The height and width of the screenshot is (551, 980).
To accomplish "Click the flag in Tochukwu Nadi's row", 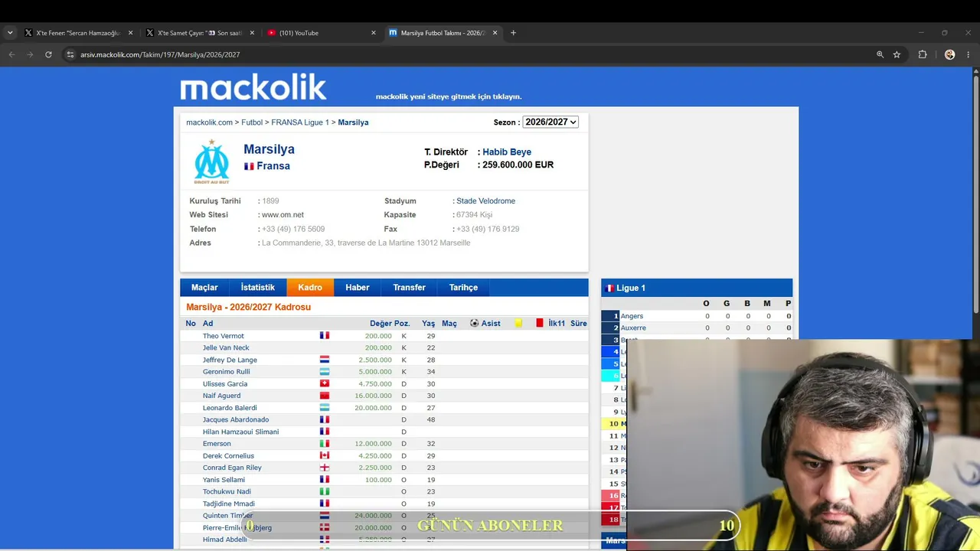I will 325,492.
